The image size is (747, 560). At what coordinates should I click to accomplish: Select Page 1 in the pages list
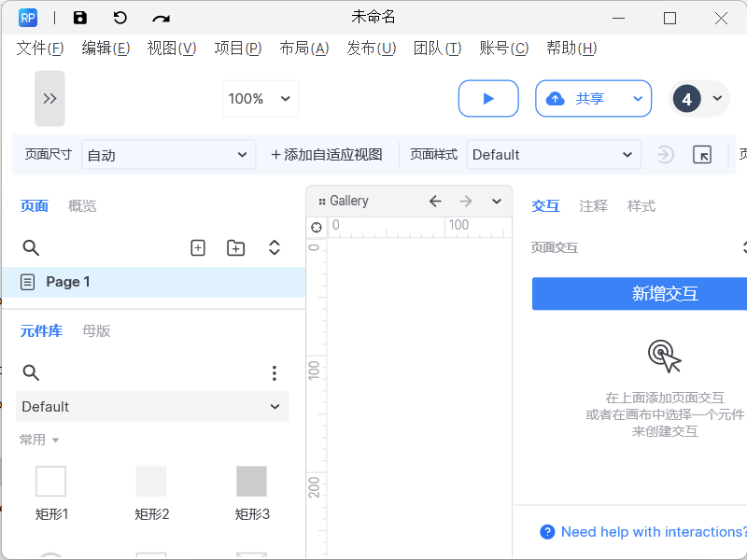coord(153,282)
